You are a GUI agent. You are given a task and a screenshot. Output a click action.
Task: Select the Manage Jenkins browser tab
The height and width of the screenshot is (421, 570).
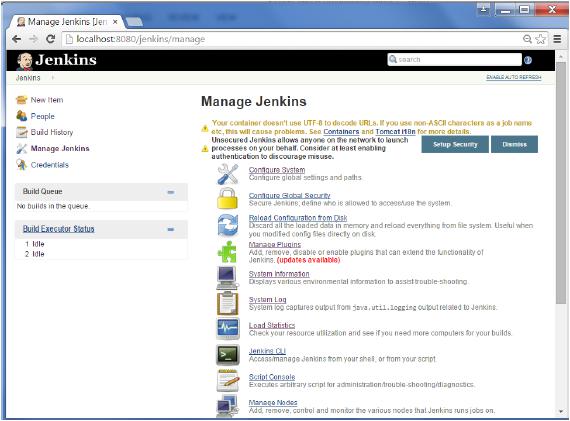tap(67, 22)
